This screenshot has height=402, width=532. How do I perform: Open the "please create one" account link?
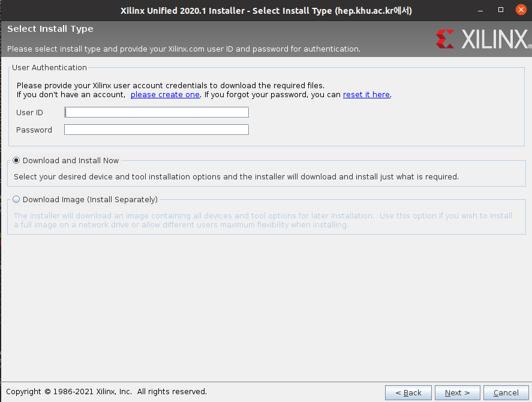(x=165, y=95)
